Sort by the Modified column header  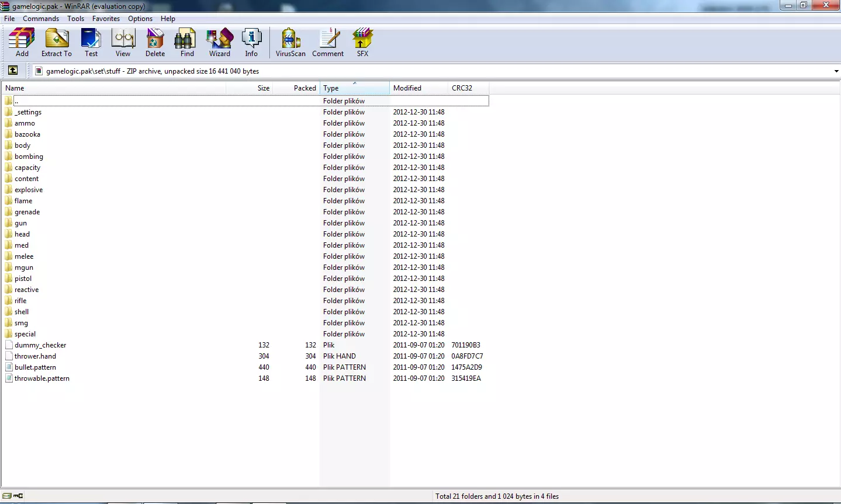pyautogui.click(x=419, y=88)
